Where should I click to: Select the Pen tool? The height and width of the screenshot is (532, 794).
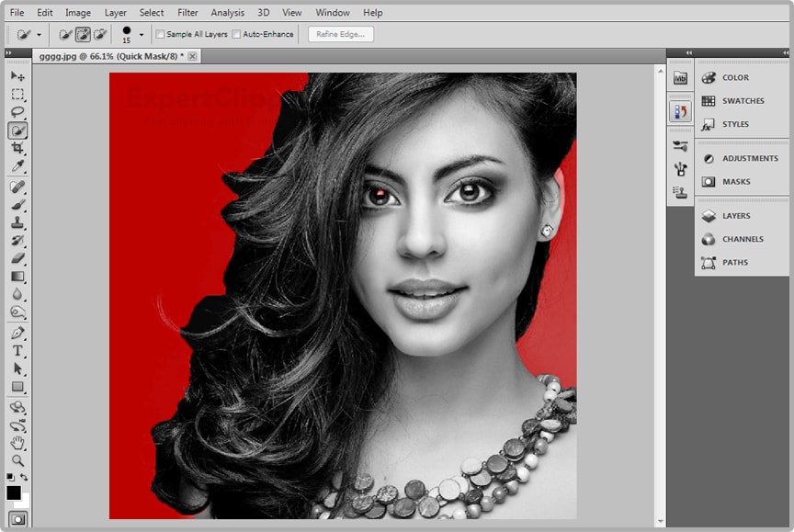(x=17, y=333)
